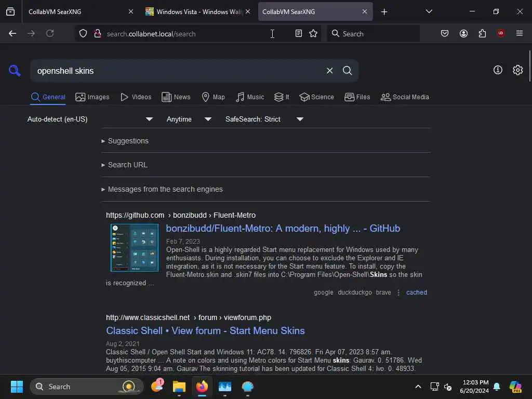Select the News search category
The image size is (532, 399).
[176, 97]
